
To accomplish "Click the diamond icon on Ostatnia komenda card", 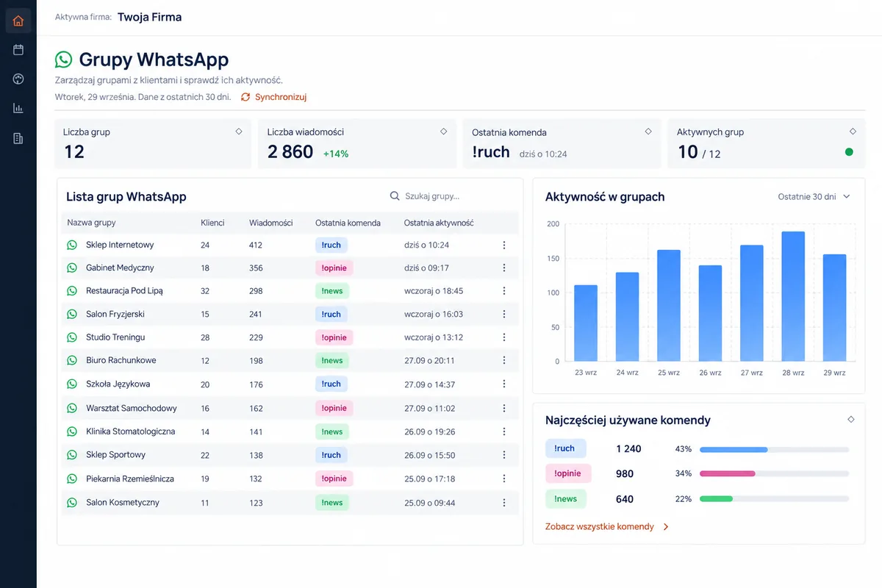I will coord(648,132).
